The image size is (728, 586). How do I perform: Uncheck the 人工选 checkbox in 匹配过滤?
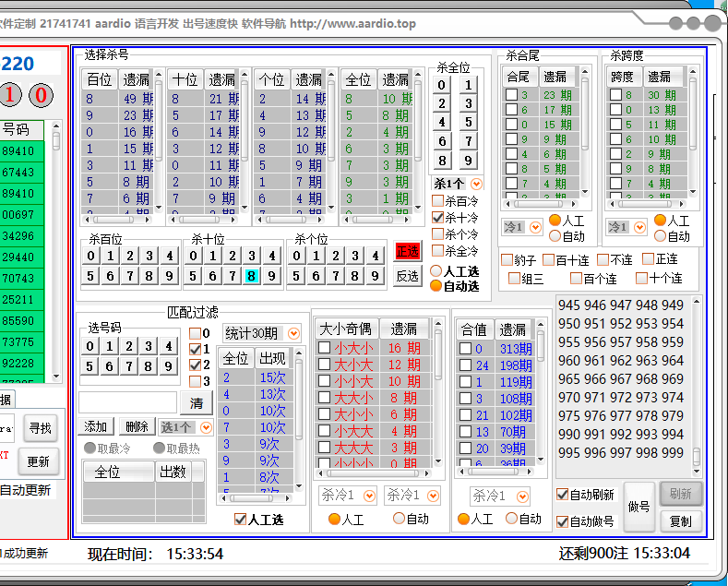(x=240, y=520)
